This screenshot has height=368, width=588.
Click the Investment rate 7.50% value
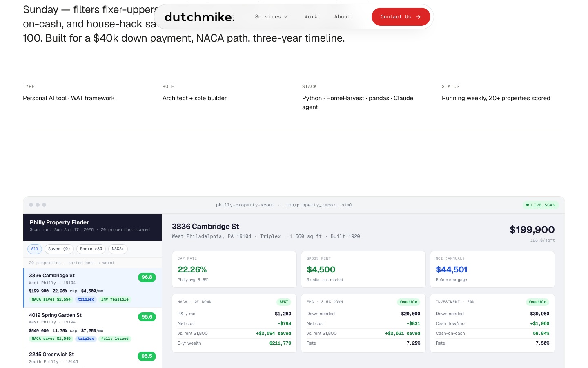pyautogui.click(x=542, y=343)
